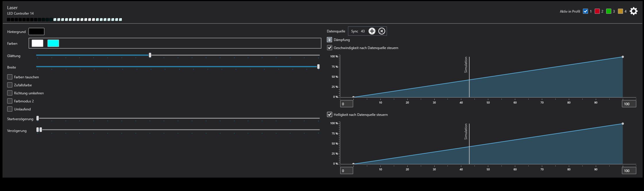Toggle orange profile 4 box
Screen dimensions: 644x191
click(620, 11)
